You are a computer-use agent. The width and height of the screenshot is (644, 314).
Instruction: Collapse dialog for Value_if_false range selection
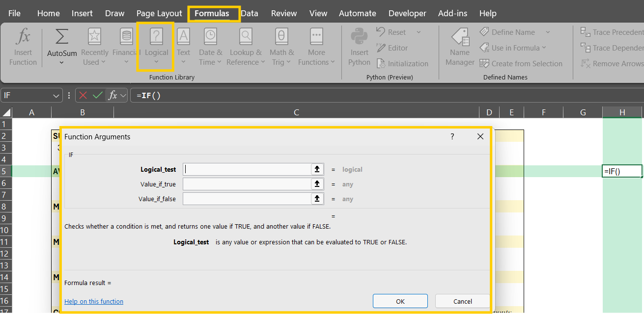317,199
